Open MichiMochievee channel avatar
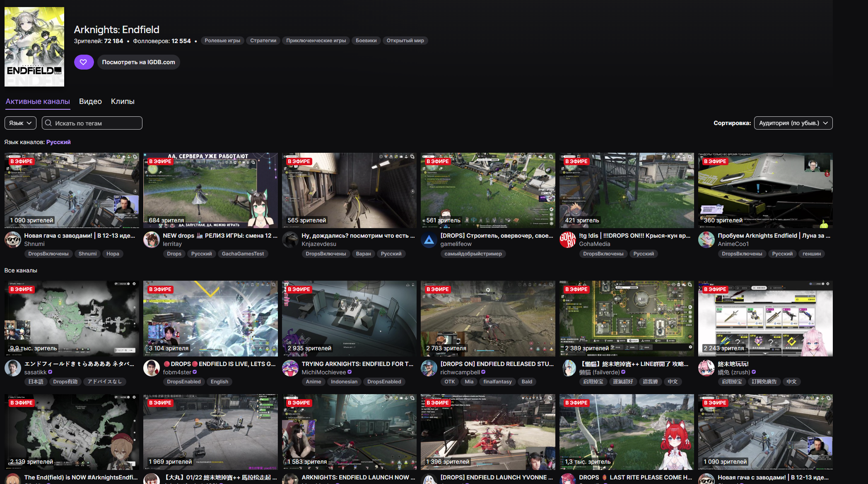868x484 pixels. pos(290,368)
